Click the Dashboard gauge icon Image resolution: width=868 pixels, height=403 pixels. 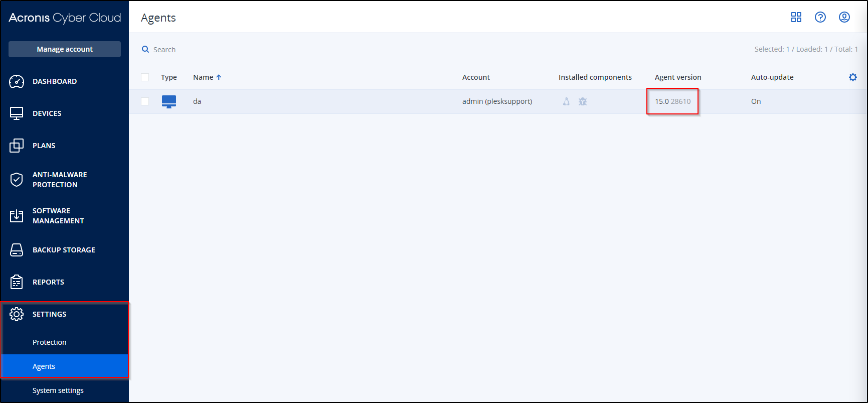tap(17, 81)
